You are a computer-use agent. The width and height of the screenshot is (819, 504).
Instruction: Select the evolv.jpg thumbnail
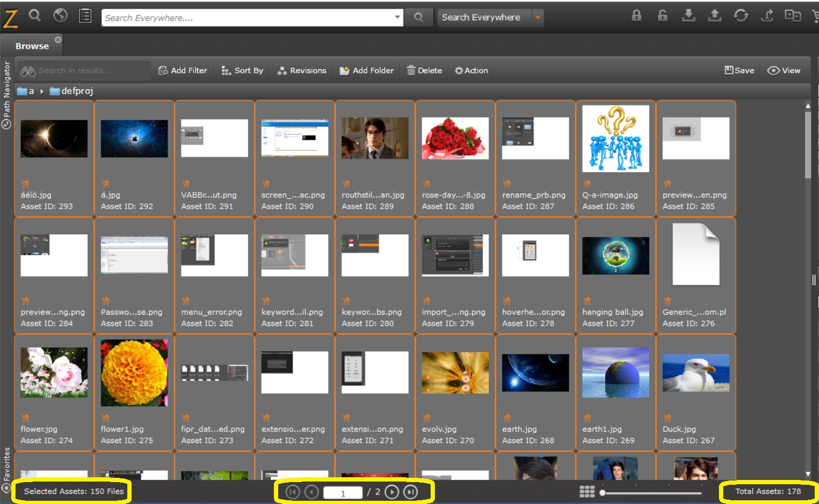(x=455, y=372)
